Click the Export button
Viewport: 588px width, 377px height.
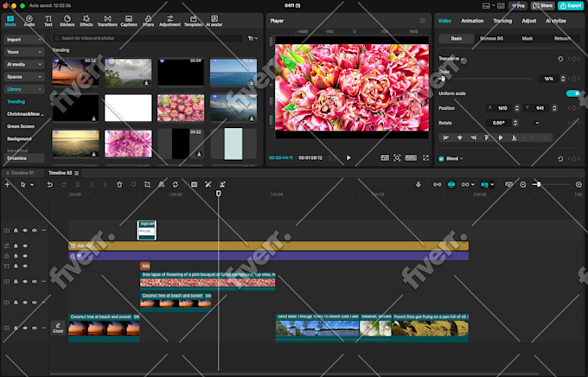click(x=571, y=6)
